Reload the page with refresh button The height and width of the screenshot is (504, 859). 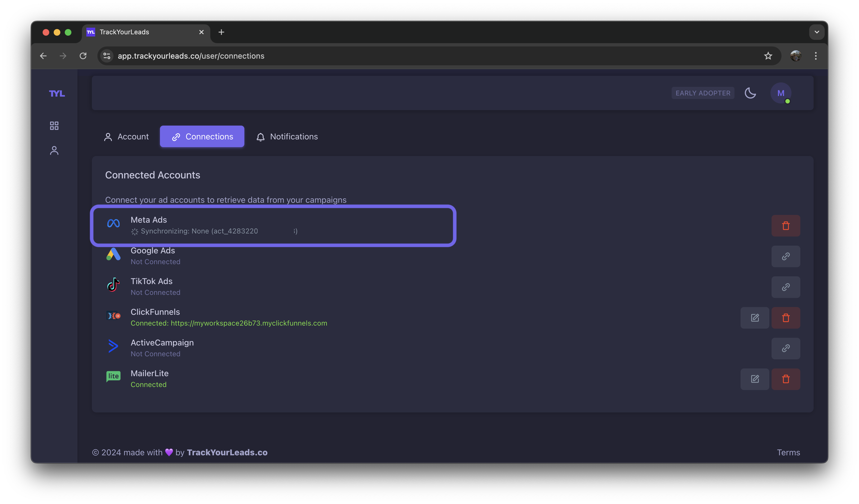[83, 56]
